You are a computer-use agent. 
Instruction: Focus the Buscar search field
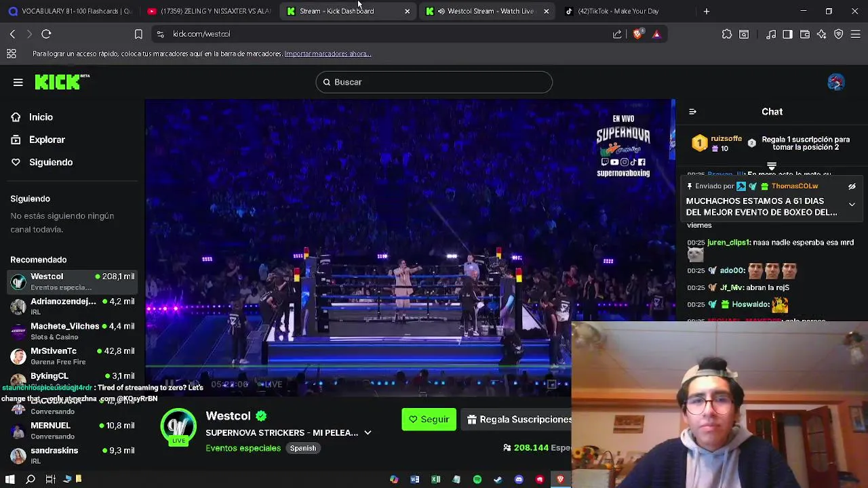[x=434, y=82]
